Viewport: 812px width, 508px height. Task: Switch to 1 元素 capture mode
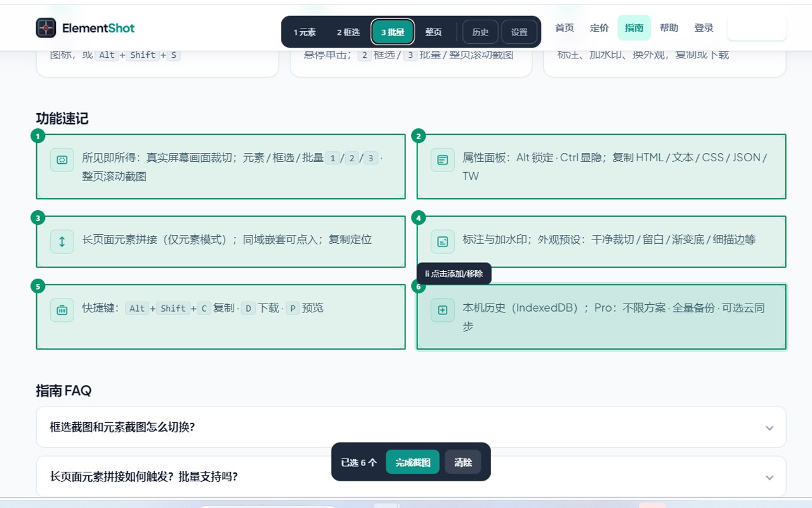pyautogui.click(x=304, y=32)
